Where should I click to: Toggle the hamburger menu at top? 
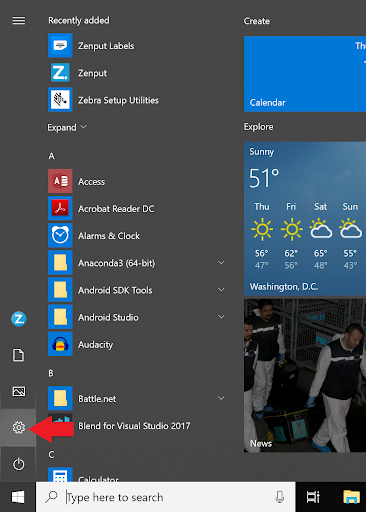[19, 21]
